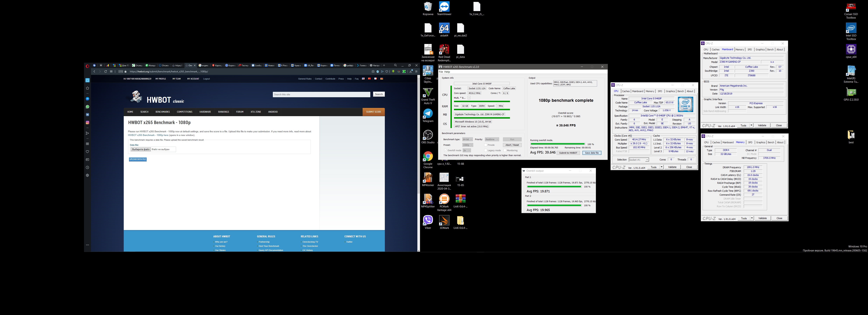Open the BENCHMARKS nav item on HWBOT
The width and height of the screenshot is (868, 315).
162,112
